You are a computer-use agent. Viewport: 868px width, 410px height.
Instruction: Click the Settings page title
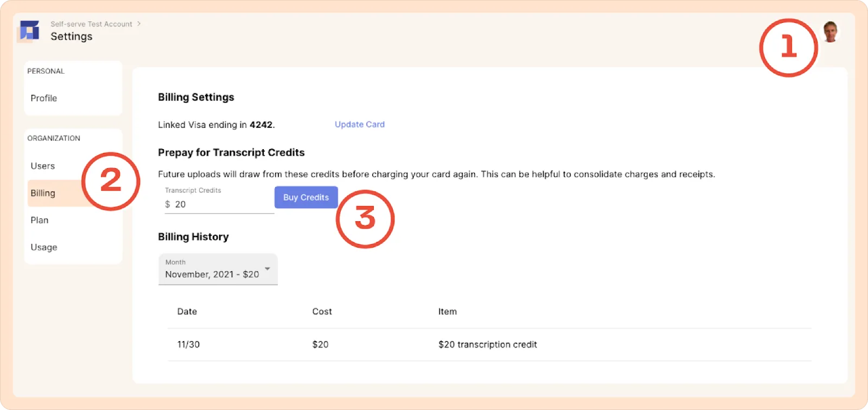click(x=72, y=36)
